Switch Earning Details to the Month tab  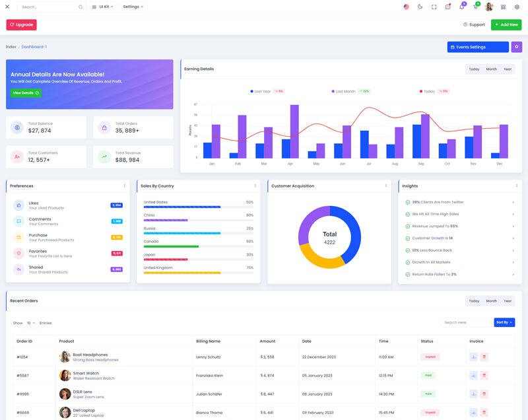[x=491, y=69]
